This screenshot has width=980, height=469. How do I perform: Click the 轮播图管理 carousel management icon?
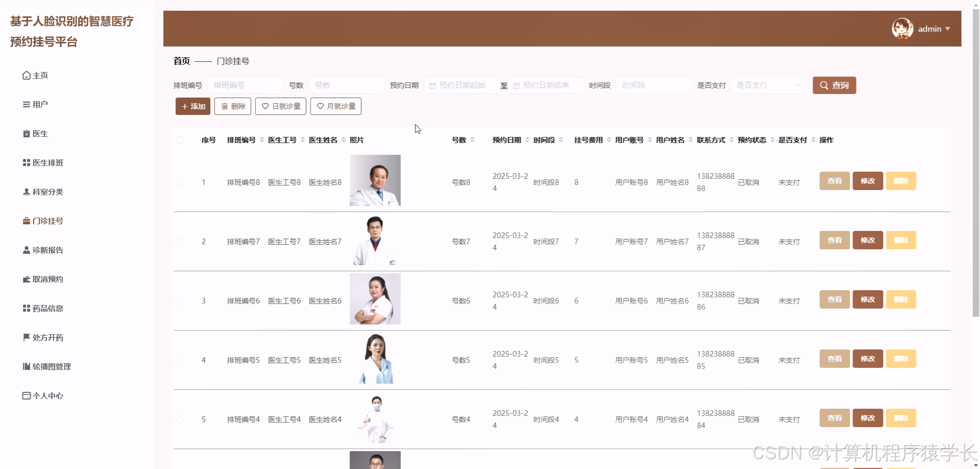(x=27, y=366)
